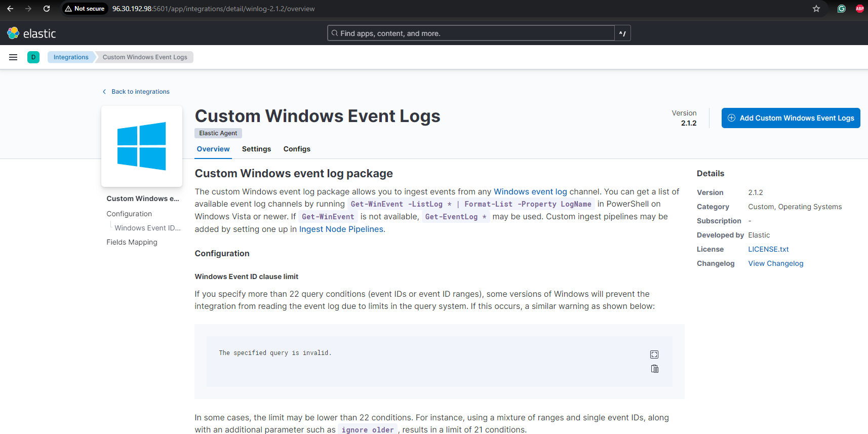
Task: Open the Ingest Node Pipelines link
Action: 341,229
